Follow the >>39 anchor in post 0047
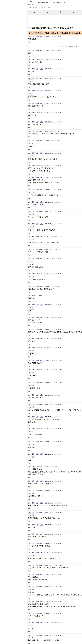 click(x=31, y=555)
